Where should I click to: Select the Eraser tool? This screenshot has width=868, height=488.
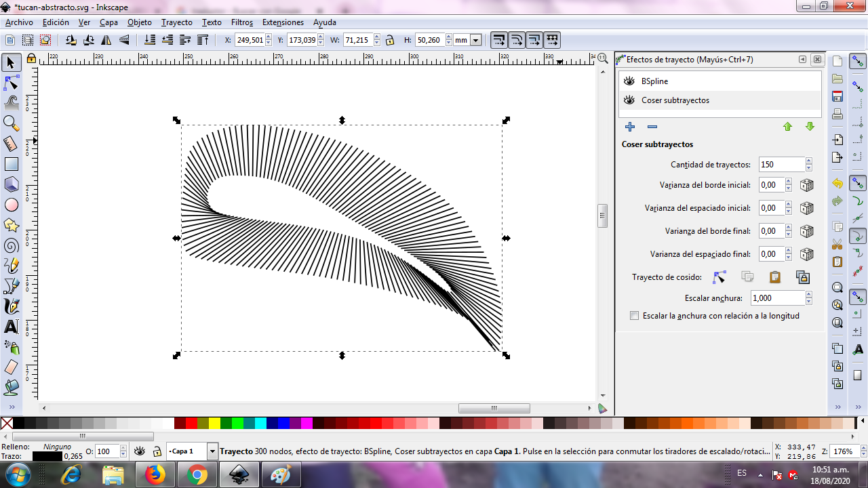coord(11,367)
